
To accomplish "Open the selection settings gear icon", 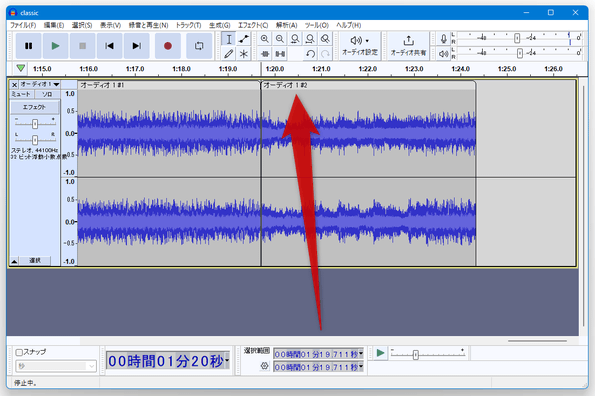I will [264, 366].
